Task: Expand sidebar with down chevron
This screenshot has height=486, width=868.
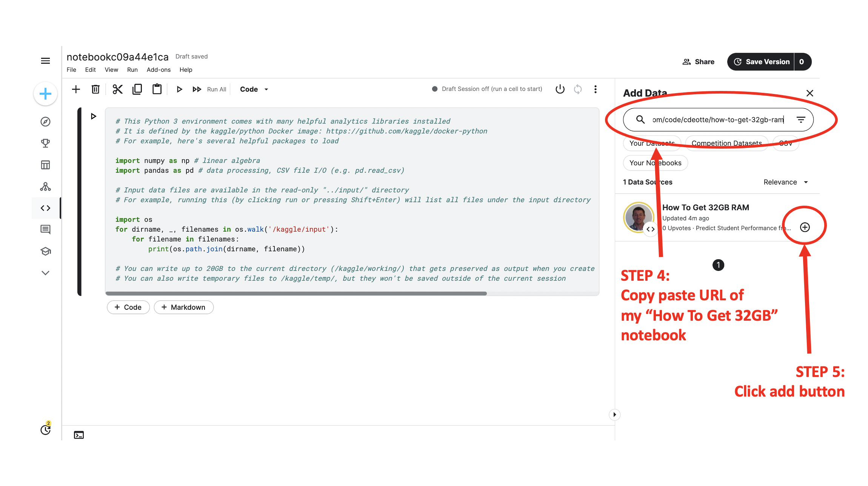Action: 45,273
